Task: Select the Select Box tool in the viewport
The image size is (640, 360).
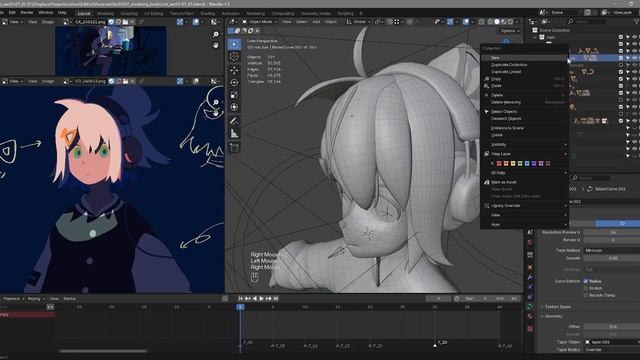Action: tap(234, 44)
